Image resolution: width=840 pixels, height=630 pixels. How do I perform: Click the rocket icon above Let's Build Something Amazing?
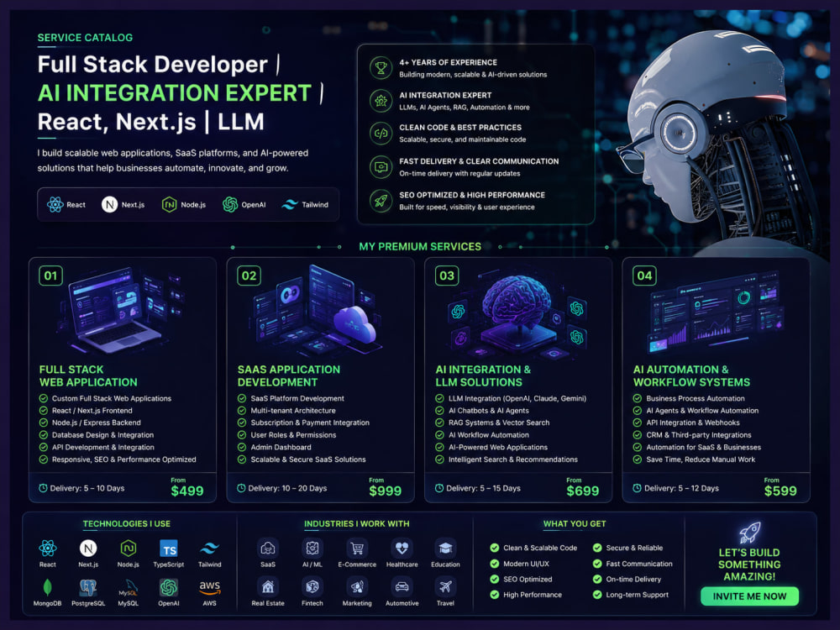click(x=749, y=533)
